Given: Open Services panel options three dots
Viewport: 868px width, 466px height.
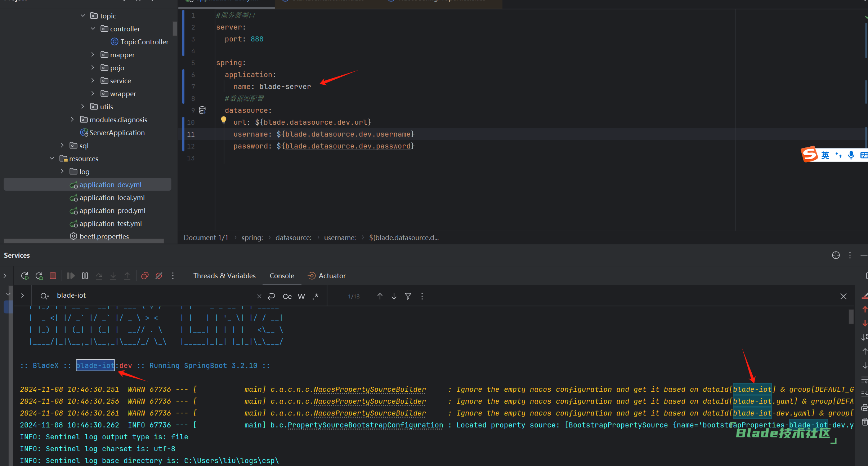Looking at the screenshot, I should click(x=850, y=255).
